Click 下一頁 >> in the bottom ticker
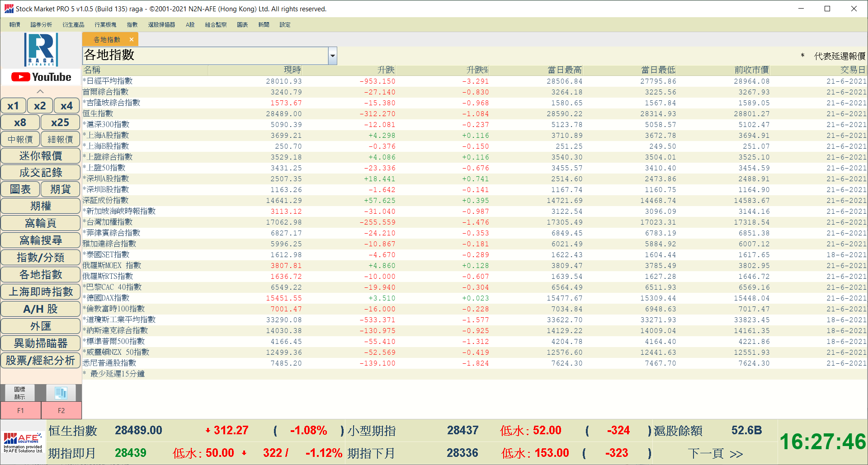The height and width of the screenshot is (465, 868). coord(715,453)
